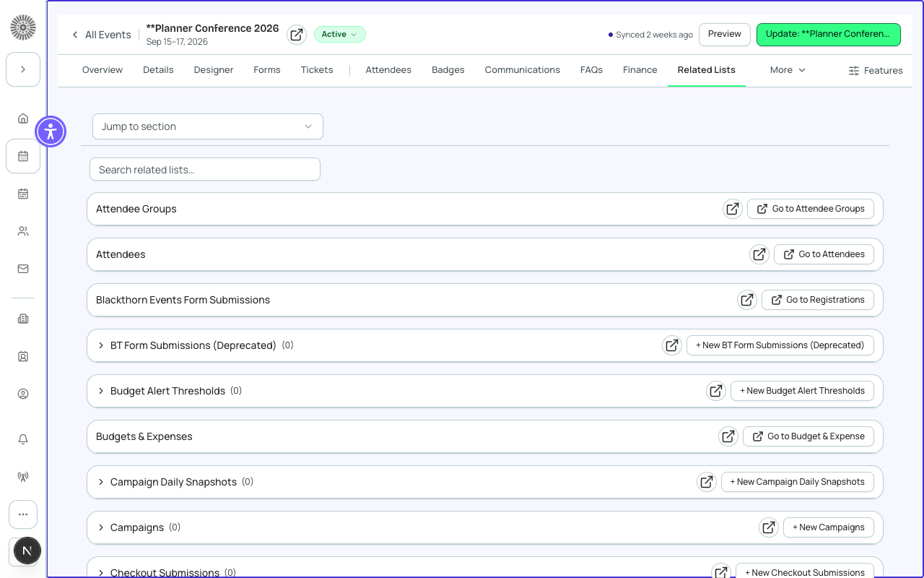Click the green Update Planner Conference button
924x578 pixels.
828,34
